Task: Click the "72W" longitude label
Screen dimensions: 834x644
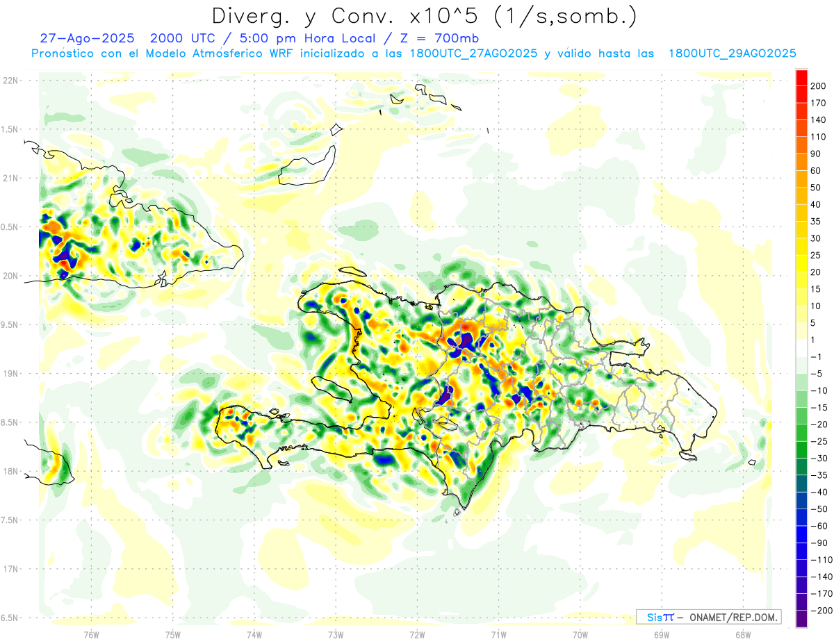Action: point(417,634)
